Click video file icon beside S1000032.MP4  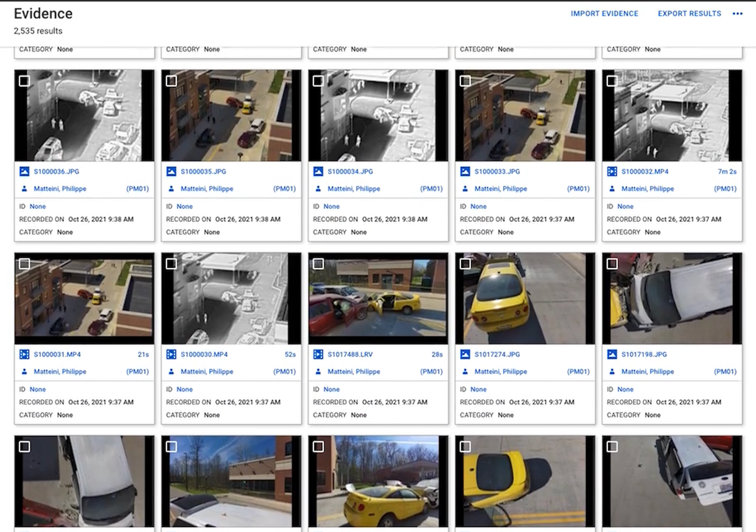pyautogui.click(x=612, y=171)
